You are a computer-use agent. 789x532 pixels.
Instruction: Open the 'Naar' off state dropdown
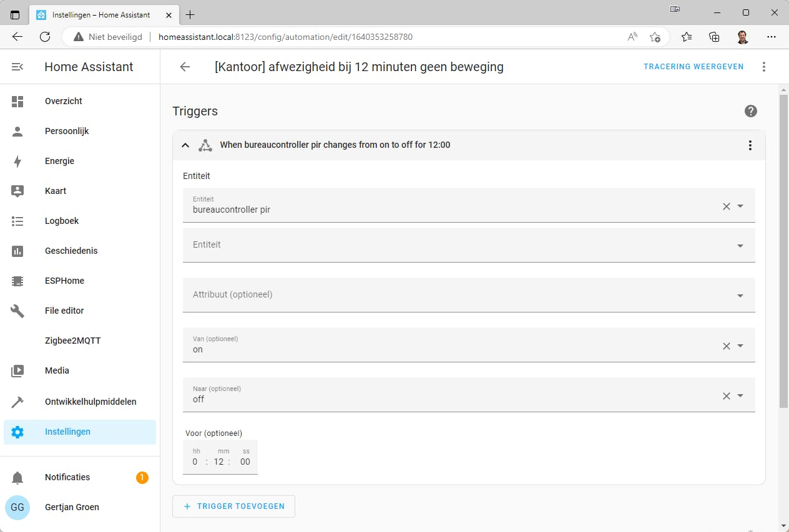click(x=740, y=396)
